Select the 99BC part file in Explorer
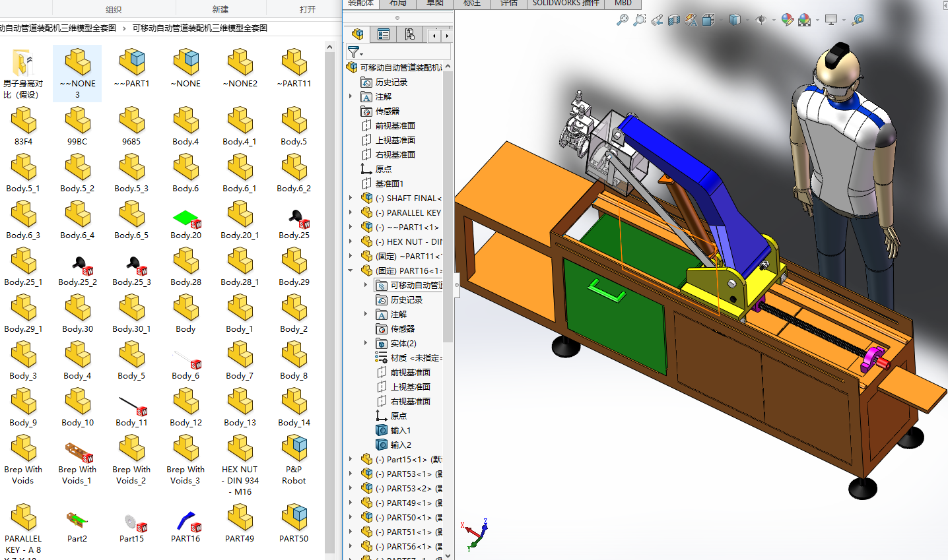Screen dimensions: 948x560 point(77,127)
